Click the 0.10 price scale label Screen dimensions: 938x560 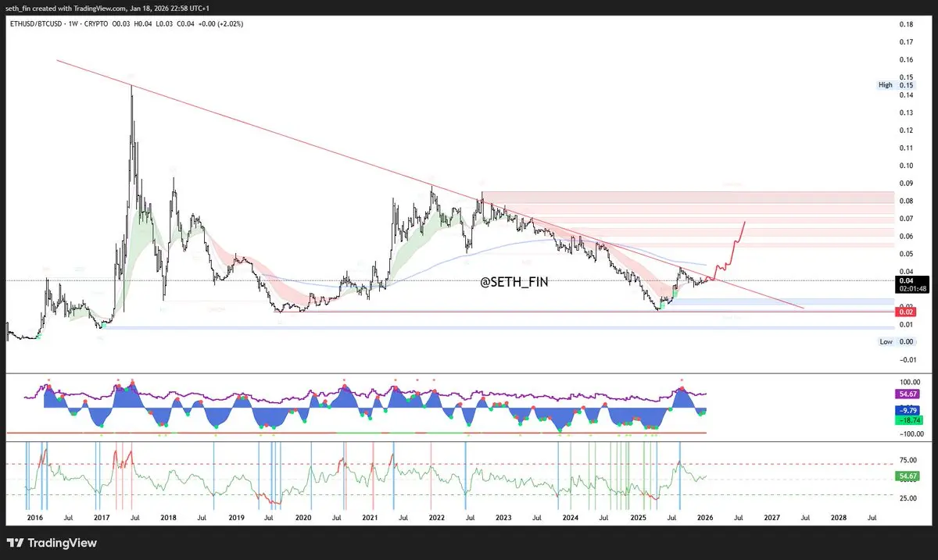[906, 166]
